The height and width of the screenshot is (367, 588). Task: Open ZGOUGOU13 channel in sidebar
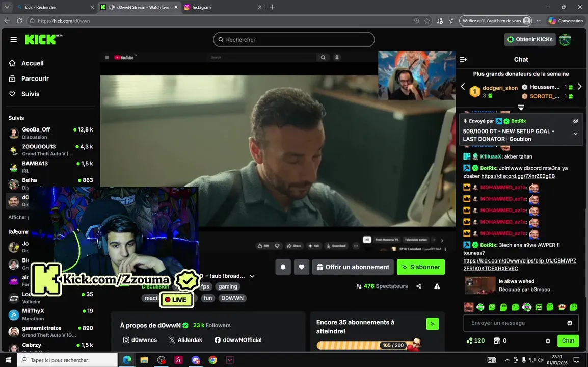click(x=50, y=150)
